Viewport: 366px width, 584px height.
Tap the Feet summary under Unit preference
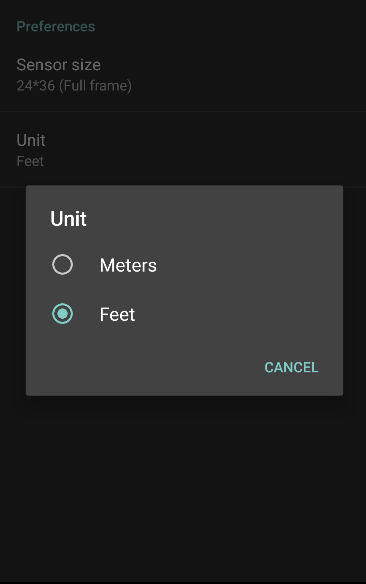click(x=30, y=161)
